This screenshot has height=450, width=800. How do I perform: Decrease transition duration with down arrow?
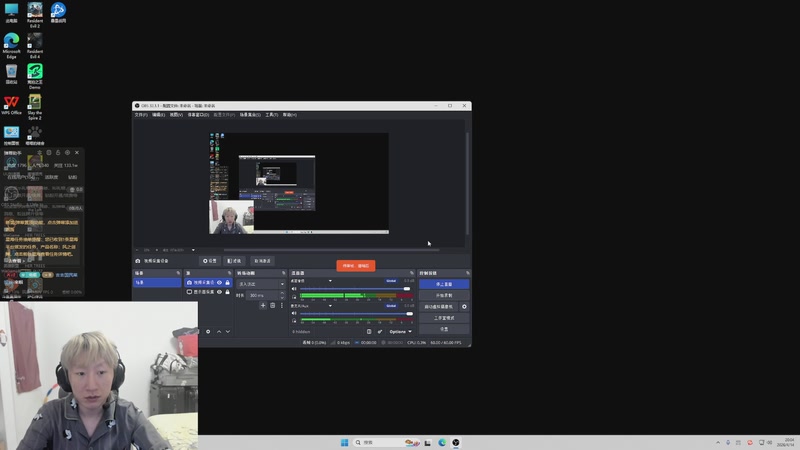coord(282,297)
